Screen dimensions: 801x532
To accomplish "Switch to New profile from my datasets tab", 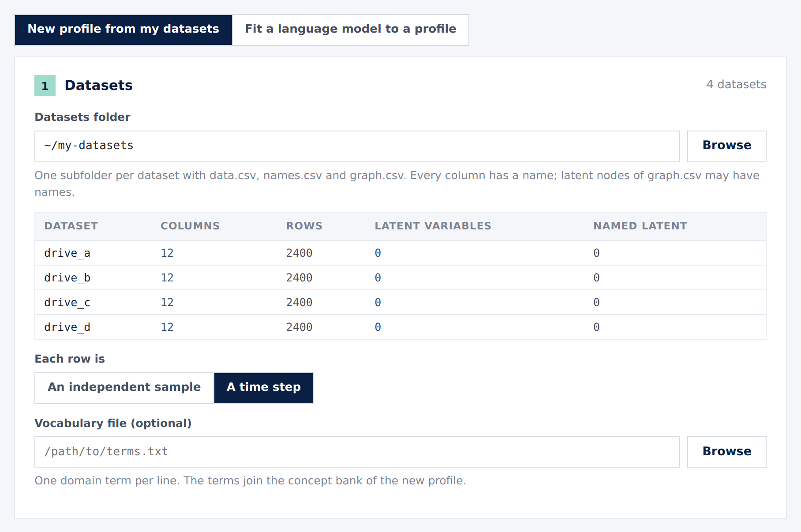I will coord(124,30).
